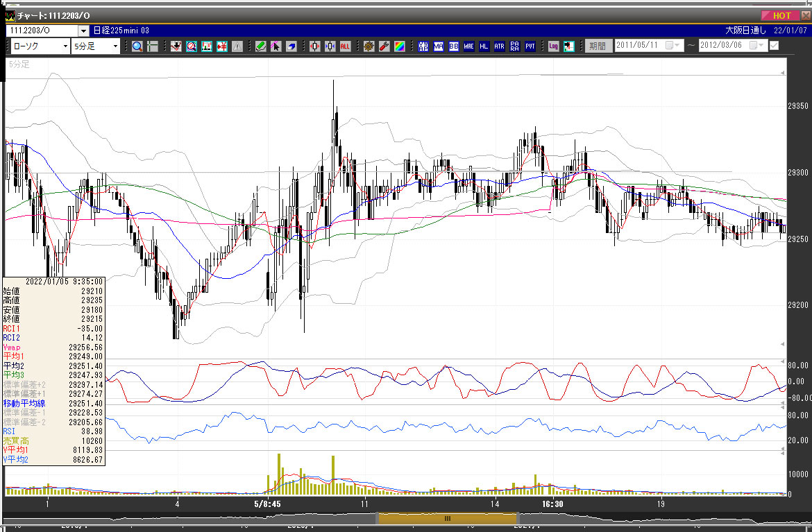Toggle the crosshair cursor tool
Image resolution: width=812 pixels, height=532 pixels.
tap(152, 46)
